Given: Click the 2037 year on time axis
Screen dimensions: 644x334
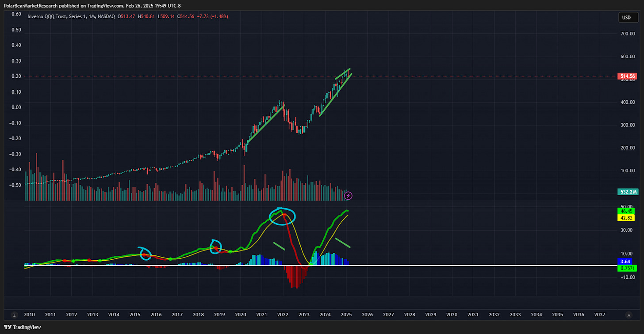Looking at the screenshot, I should coord(600,315).
